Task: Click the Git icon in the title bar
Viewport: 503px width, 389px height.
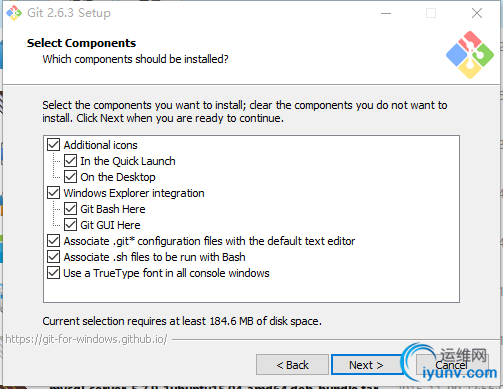Action: (14, 13)
